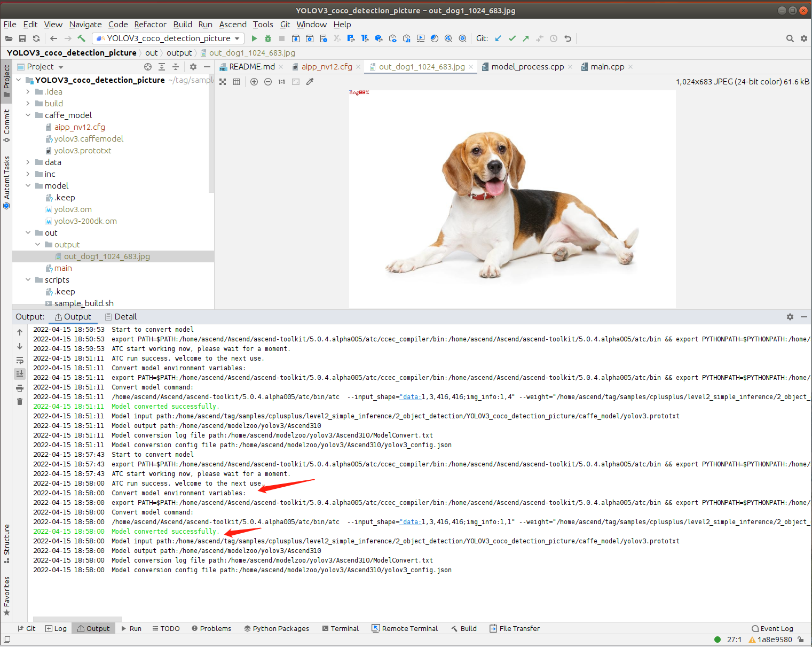
Task: Jump up with the output up arrow
Action: pos(20,332)
